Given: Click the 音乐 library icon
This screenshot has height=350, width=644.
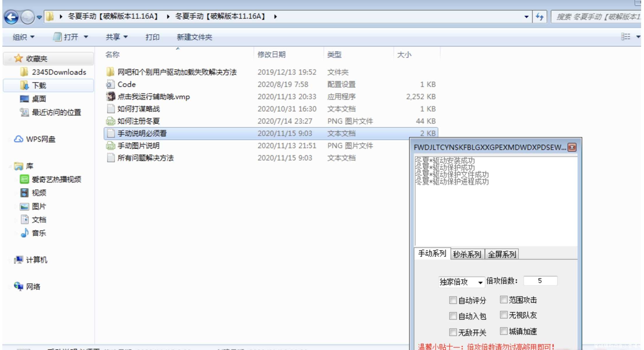Looking at the screenshot, I should pos(24,233).
